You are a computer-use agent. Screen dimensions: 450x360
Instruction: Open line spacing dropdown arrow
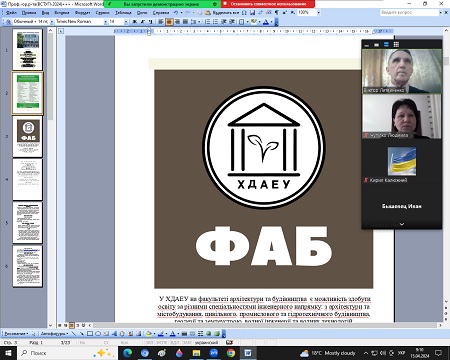199,22
